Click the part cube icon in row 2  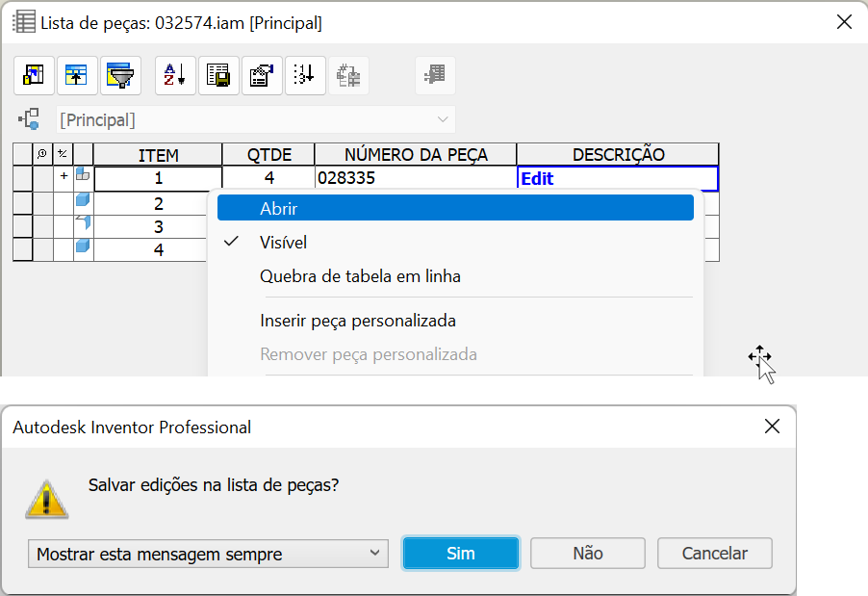(83, 199)
